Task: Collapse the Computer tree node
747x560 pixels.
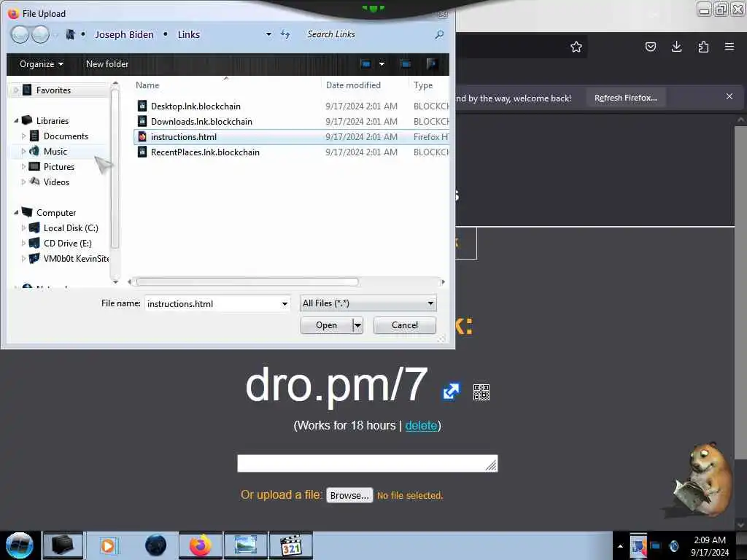Action: point(16,212)
